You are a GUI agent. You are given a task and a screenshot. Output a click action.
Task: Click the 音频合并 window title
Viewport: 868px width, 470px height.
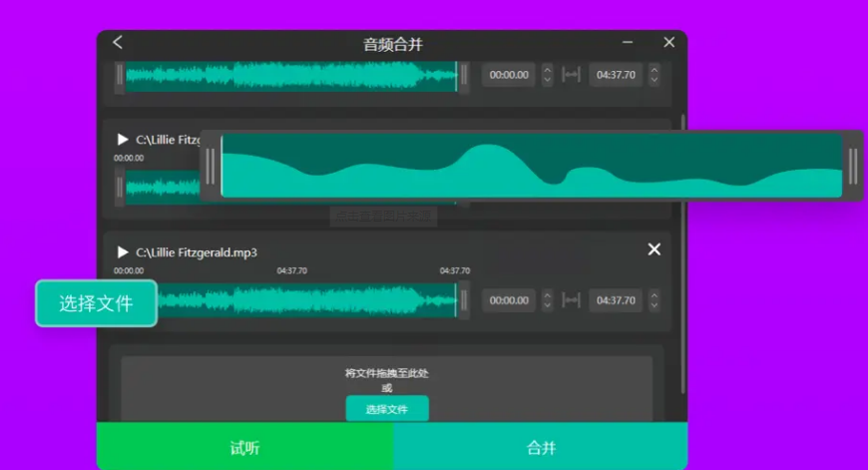(x=393, y=44)
